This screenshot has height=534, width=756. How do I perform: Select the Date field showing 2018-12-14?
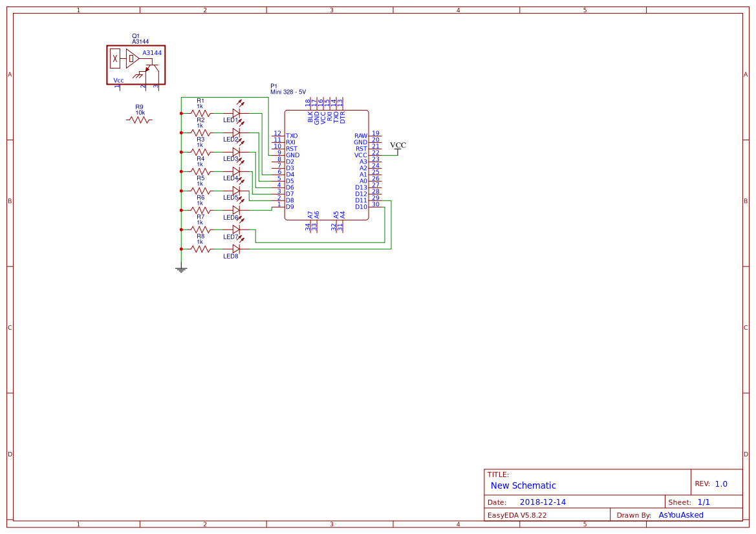pos(542,502)
